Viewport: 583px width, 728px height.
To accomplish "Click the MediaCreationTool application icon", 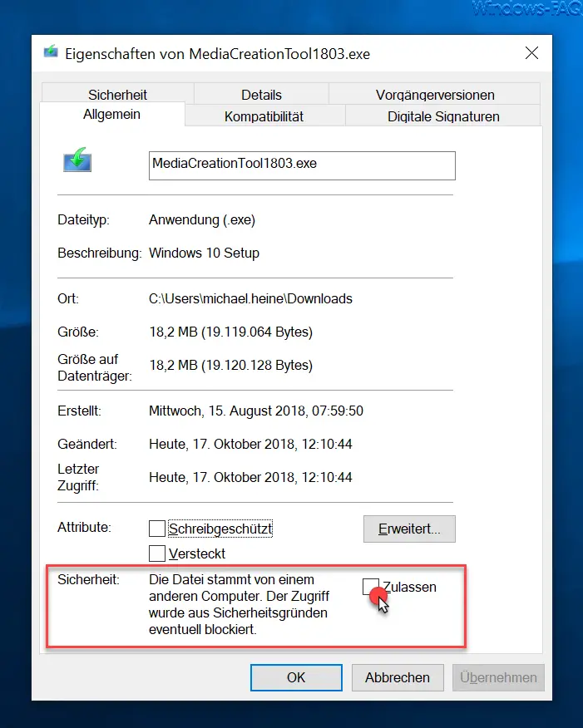I will (x=77, y=160).
